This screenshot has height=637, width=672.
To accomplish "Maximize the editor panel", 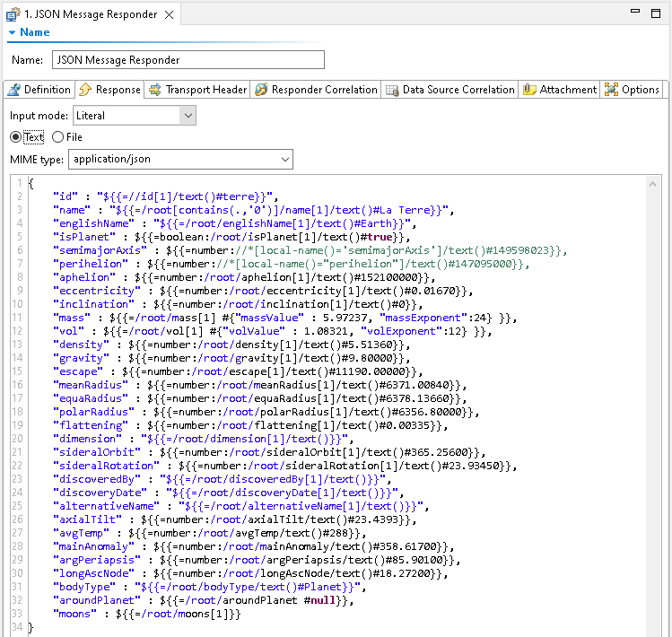I will pyautogui.click(x=656, y=13).
